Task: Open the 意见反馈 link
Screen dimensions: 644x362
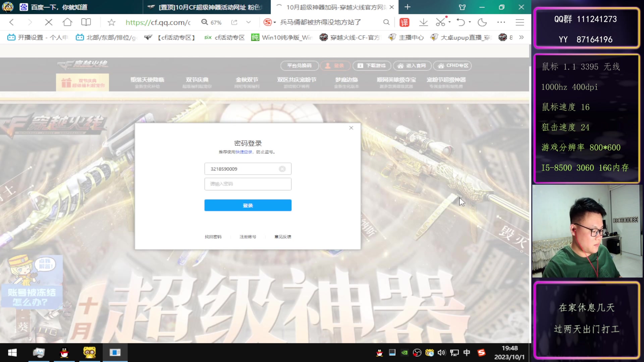Action: [283, 237]
